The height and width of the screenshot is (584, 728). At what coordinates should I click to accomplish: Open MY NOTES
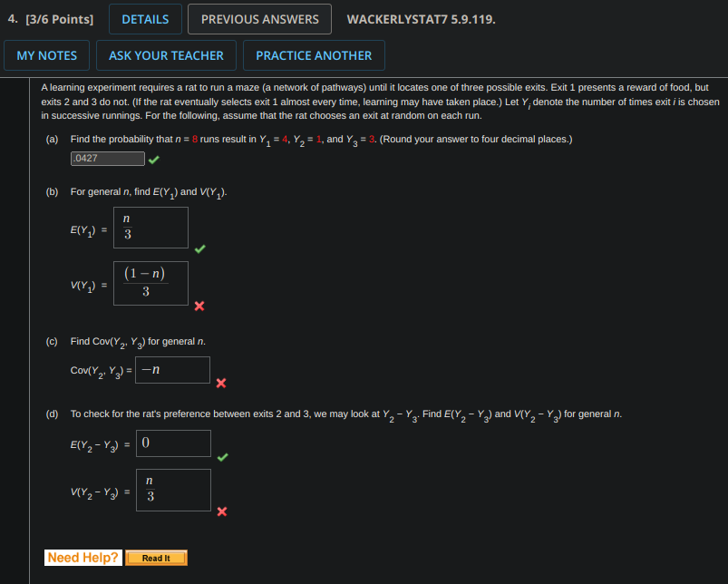pyautogui.click(x=46, y=54)
